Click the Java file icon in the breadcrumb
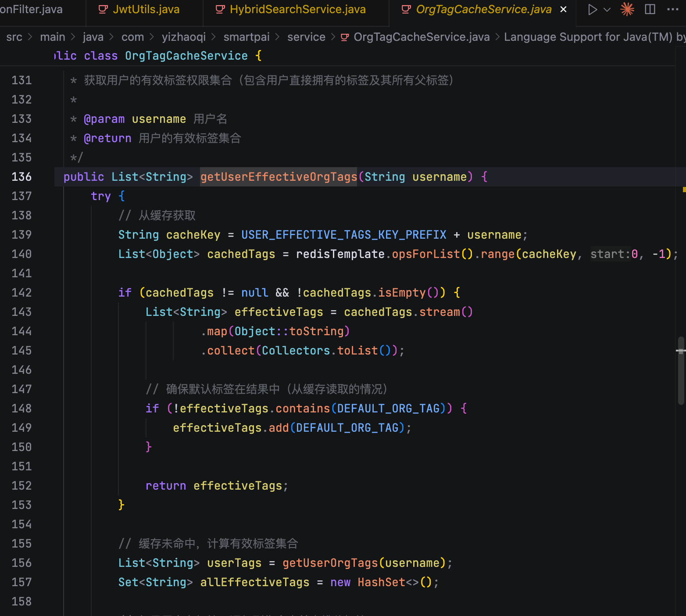Viewport: 686px width, 616px height. pos(345,37)
